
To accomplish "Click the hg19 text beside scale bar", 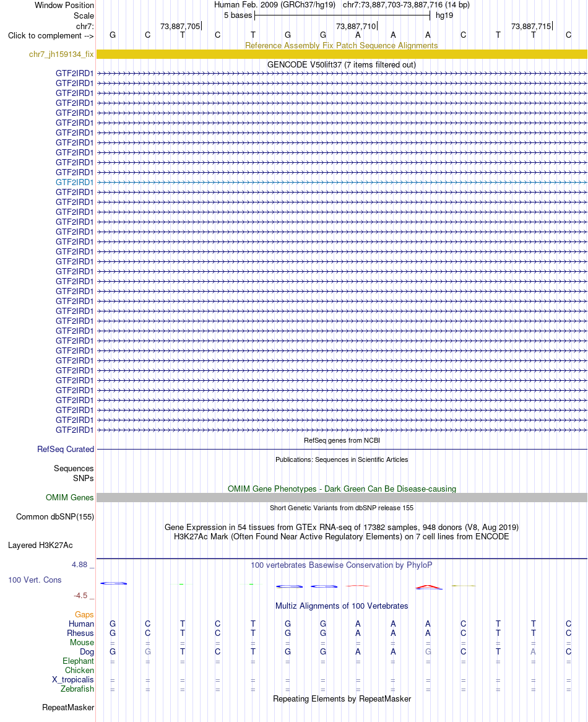I will (x=444, y=15).
